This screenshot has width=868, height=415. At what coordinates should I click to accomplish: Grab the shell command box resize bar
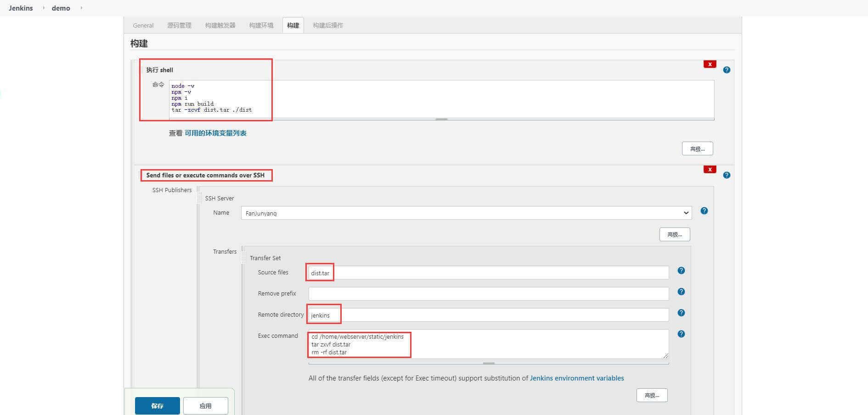[x=441, y=119]
